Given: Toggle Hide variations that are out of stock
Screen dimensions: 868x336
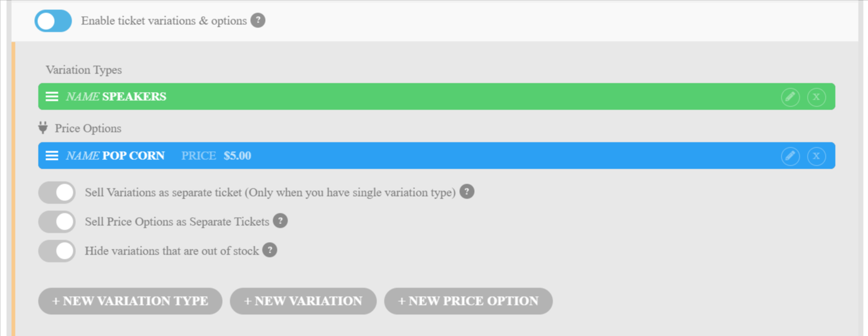Looking at the screenshot, I should click(57, 251).
